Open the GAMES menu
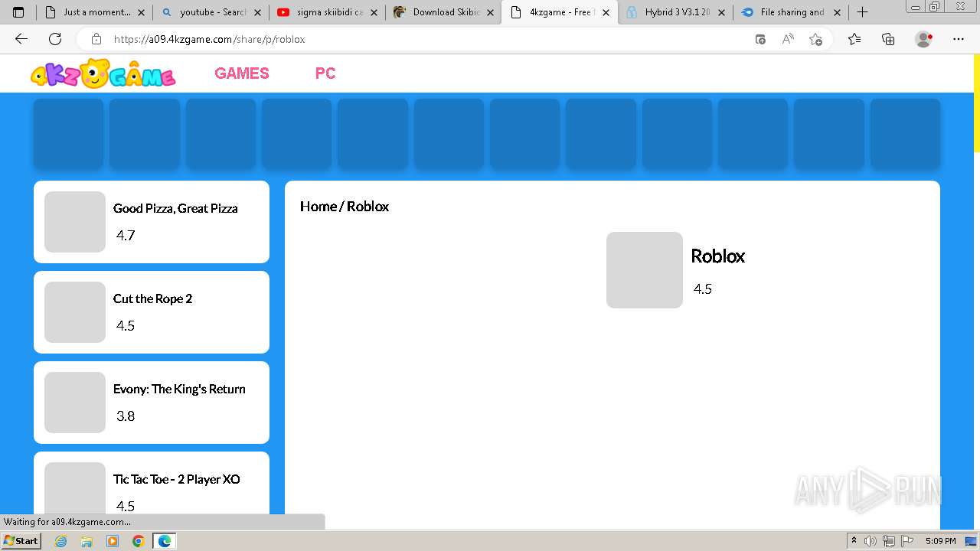This screenshot has width=980, height=551. pyautogui.click(x=242, y=73)
